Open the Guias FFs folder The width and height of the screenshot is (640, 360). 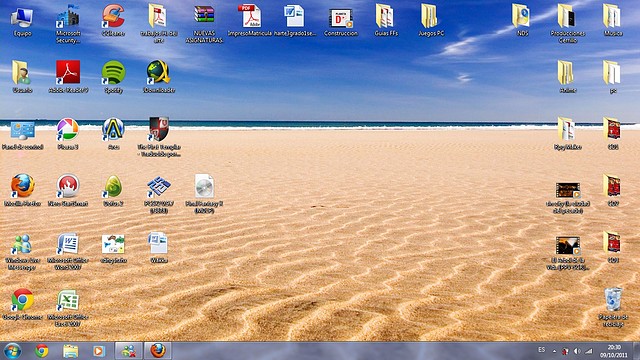[x=385, y=16]
